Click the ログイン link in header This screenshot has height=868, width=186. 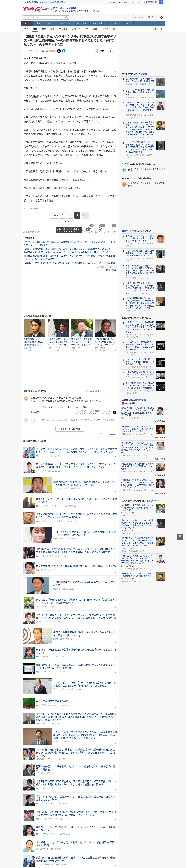57,11
